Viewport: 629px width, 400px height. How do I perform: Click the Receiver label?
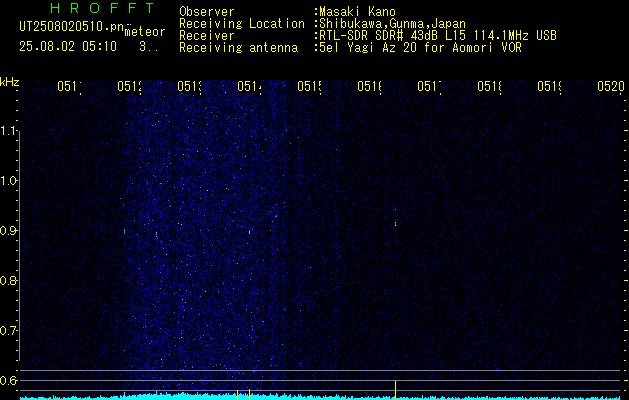click(x=207, y=36)
